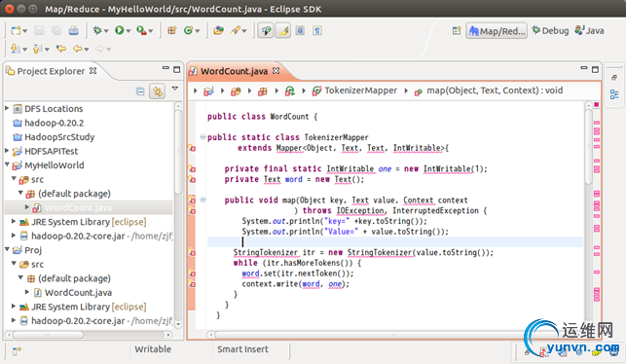Close the WordCount.java editor tab
The width and height of the screenshot is (626, 364).
pyautogui.click(x=276, y=71)
